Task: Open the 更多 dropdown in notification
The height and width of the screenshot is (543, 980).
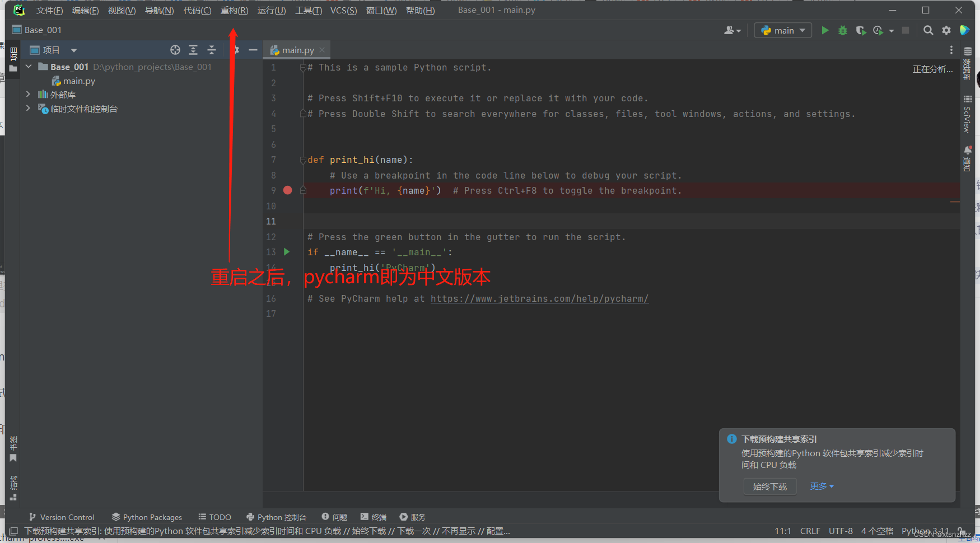Action: (822, 486)
